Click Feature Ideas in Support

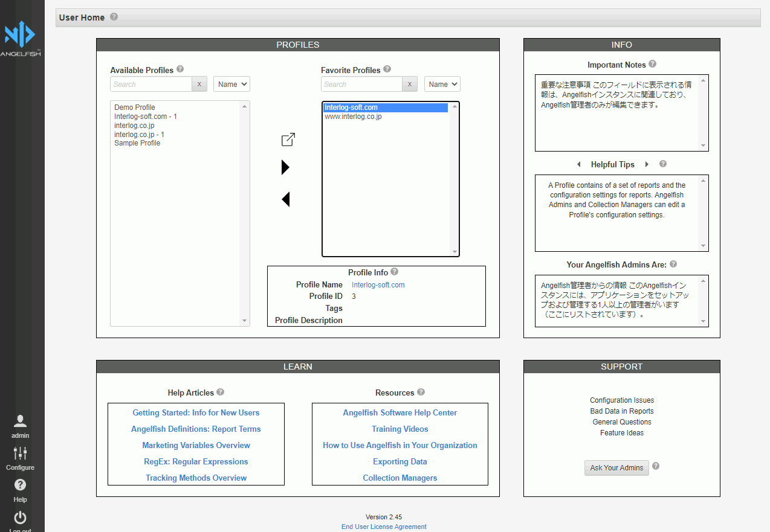[622, 433]
